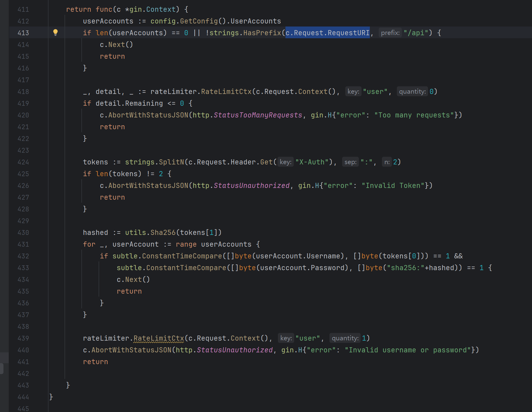Click the underlined RateLimitCtx on line 439

tap(159, 338)
